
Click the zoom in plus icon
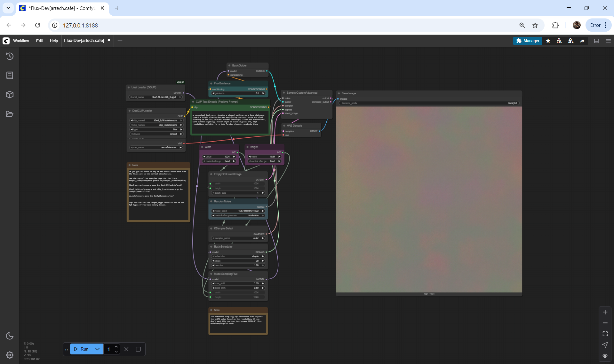(605, 312)
